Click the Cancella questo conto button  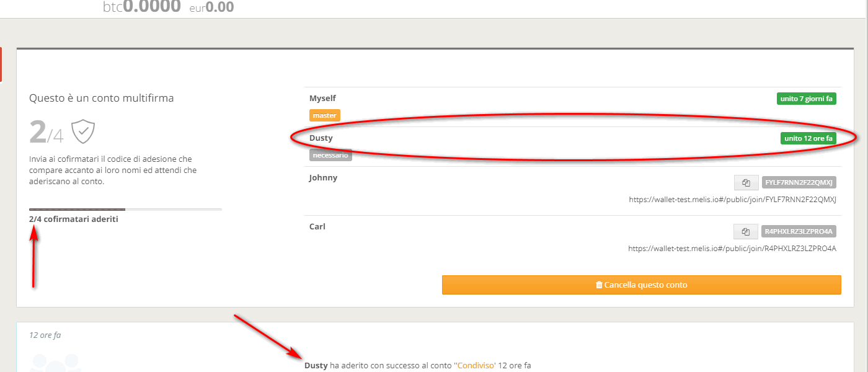[641, 285]
